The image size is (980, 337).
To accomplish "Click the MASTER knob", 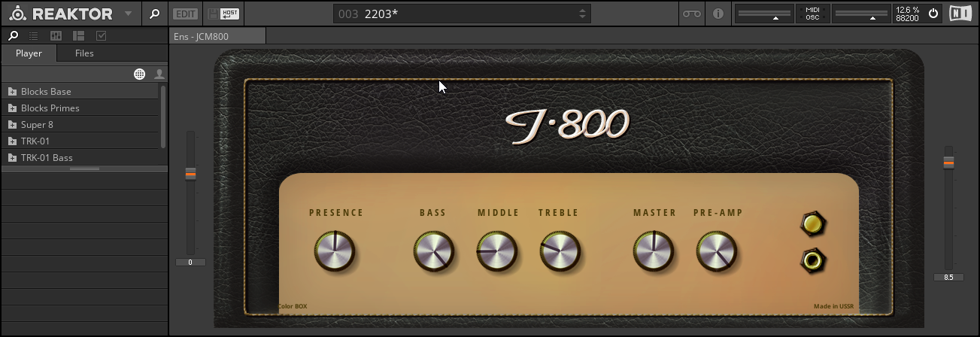I will [654, 251].
